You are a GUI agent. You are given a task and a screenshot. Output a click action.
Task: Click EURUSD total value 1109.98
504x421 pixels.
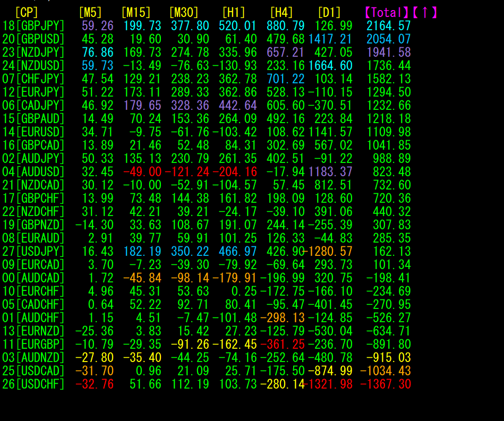point(389,132)
